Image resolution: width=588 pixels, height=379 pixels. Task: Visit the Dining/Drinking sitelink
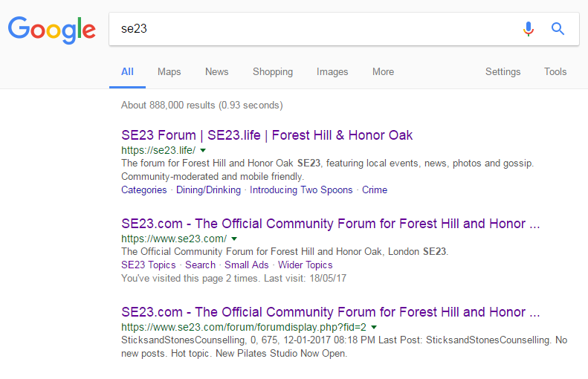click(208, 190)
